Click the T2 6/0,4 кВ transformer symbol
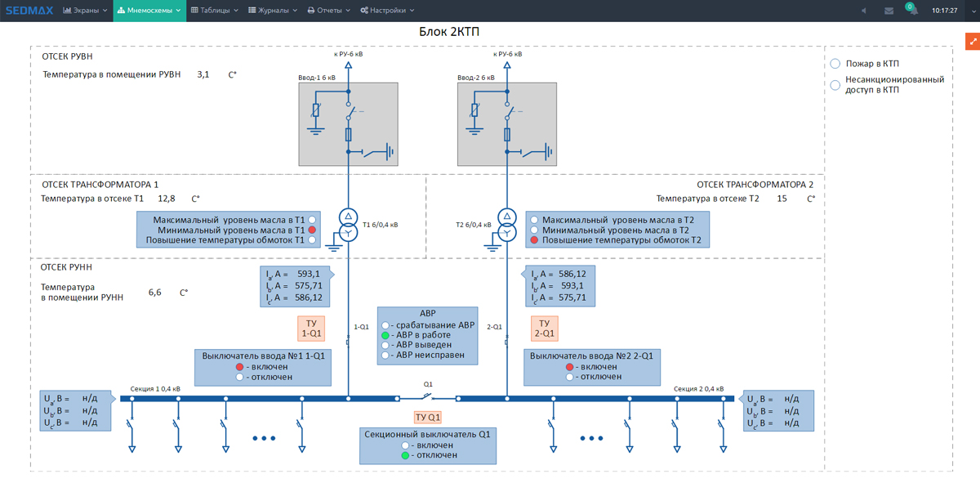 click(x=507, y=225)
